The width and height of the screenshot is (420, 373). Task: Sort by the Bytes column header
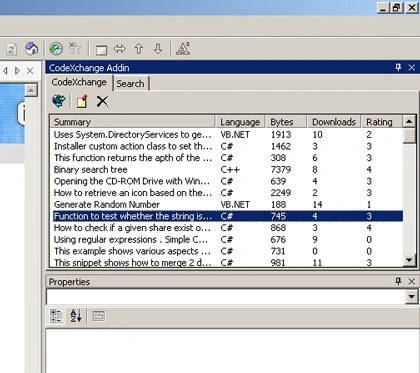pyautogui.click(x=286, y=122)
